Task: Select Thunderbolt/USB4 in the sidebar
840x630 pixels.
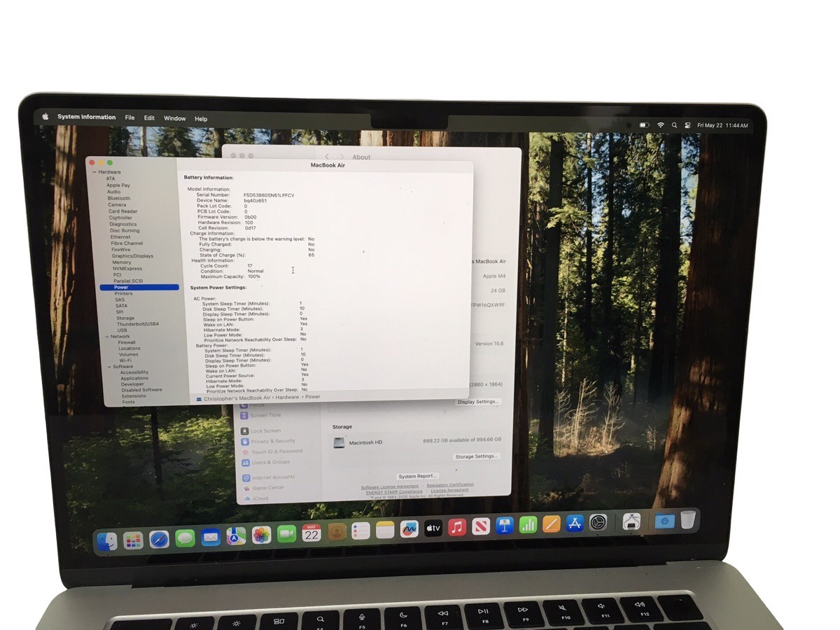Action: (138, 324)
